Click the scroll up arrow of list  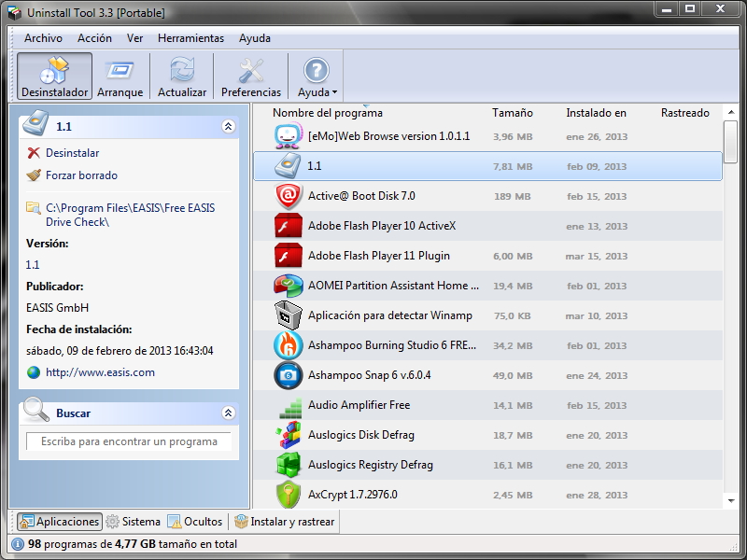click(731, 112)
